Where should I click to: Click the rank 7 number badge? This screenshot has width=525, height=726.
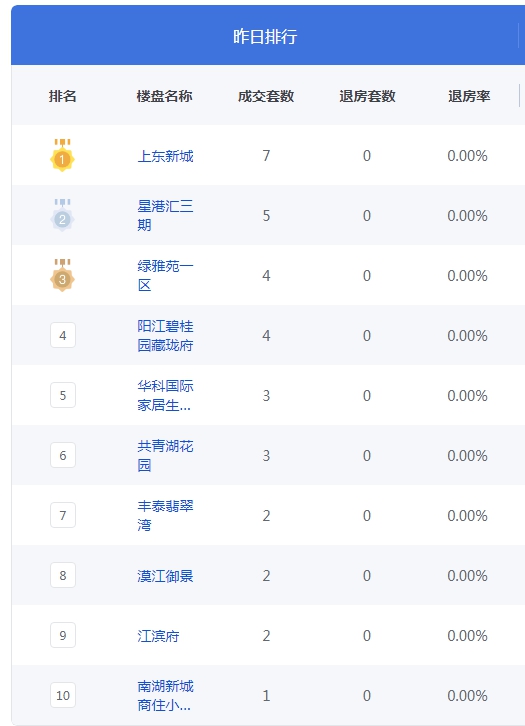pyautogui.click(x=63, y=515)
